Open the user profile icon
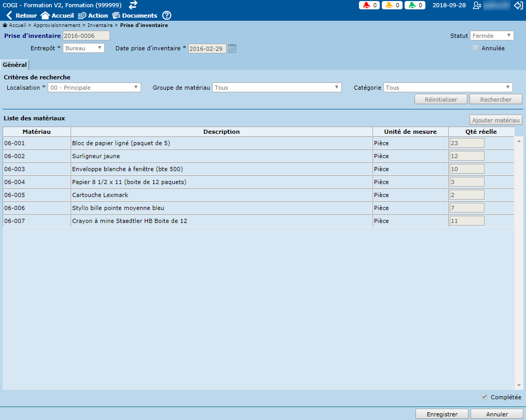 point(477,5)
